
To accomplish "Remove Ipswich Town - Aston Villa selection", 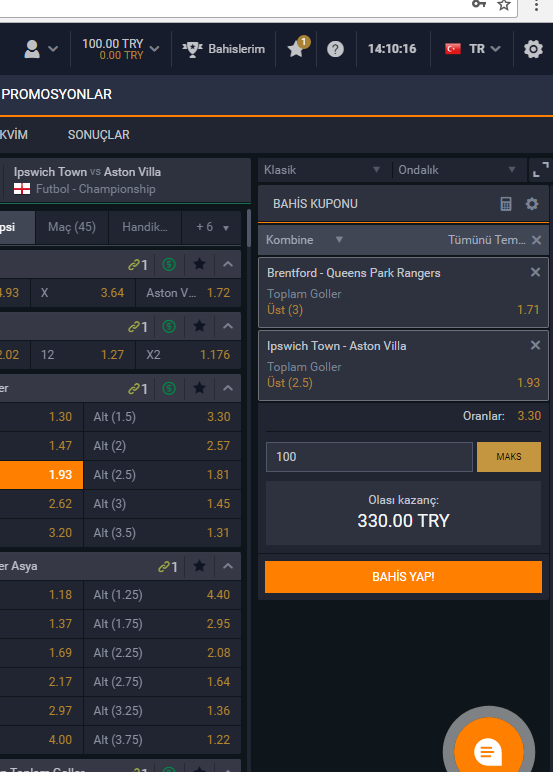I will pyautogui.click(x=535, y=345).
